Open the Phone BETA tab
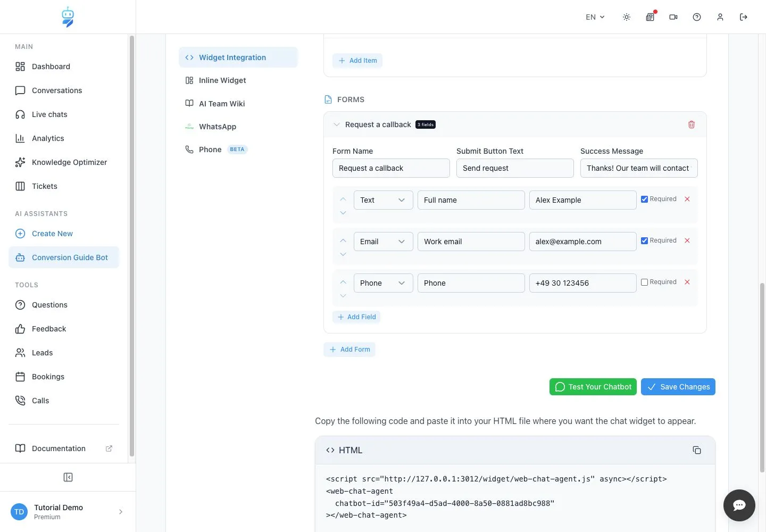This screenshot has height=532, width=766. [x=238, y=149]
